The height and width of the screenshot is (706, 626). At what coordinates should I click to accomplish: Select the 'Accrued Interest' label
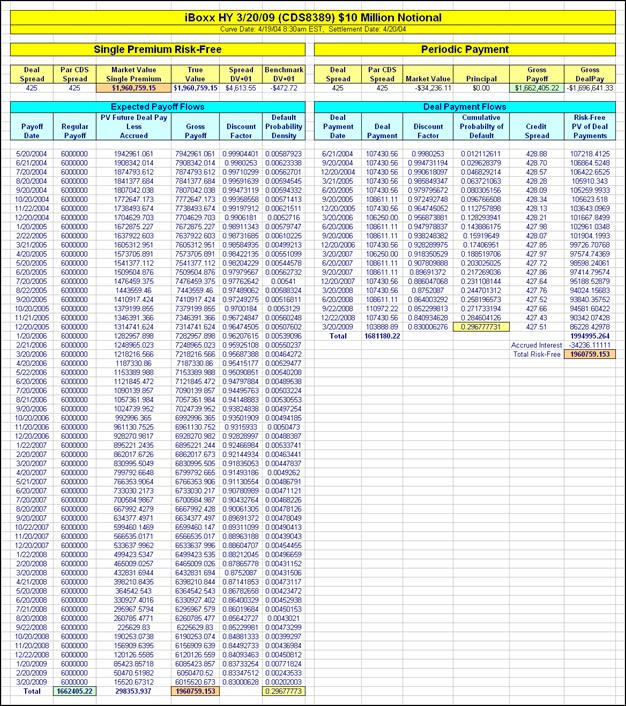(x=536, y=345)
